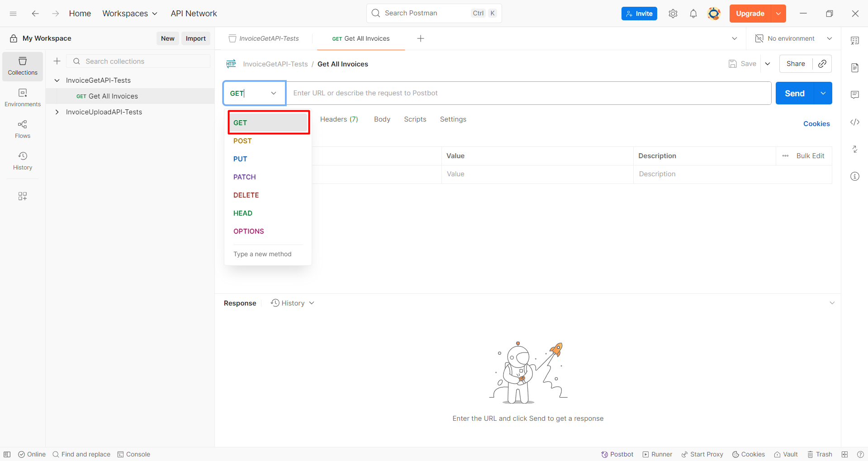Viewport: 868px width, 461px height.
Task: Open the Flows panel in the left sidebar
Action: [x=22, y=129]
